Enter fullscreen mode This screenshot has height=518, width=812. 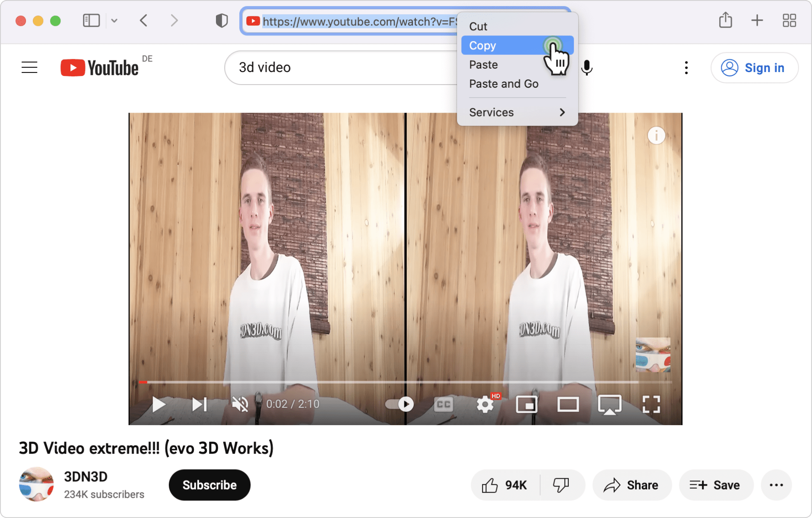click(x=651, y=404)
